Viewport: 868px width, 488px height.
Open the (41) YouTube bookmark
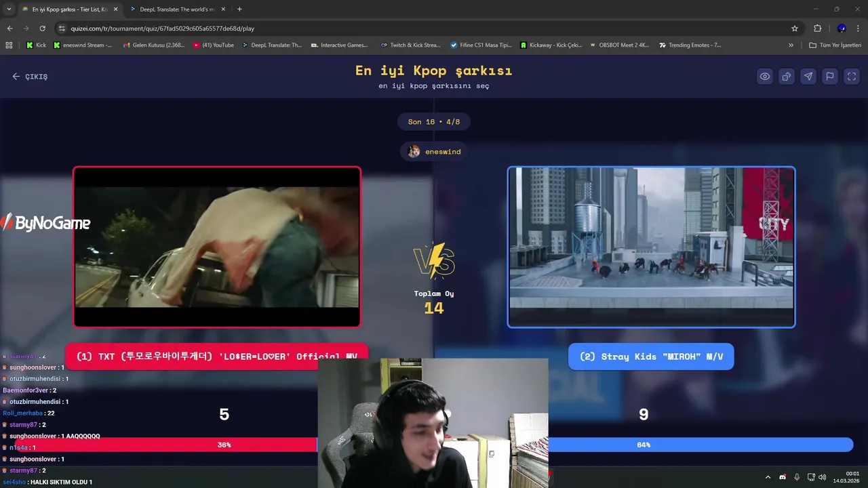coord(214,45)
